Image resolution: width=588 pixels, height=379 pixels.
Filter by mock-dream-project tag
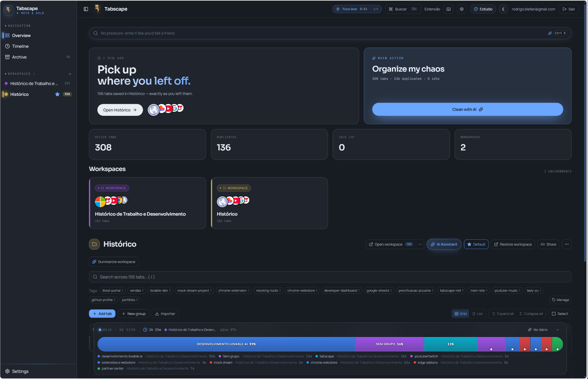(194, 291)
